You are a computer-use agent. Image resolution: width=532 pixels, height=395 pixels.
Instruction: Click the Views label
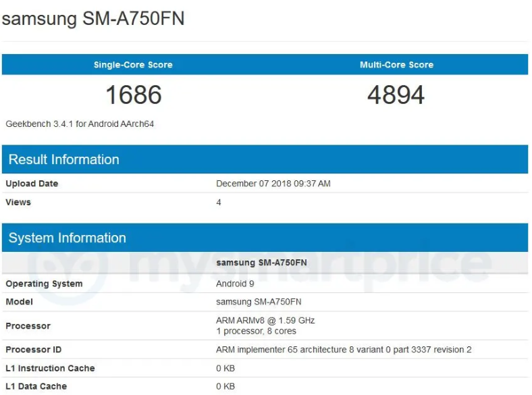tap(18, 203)
